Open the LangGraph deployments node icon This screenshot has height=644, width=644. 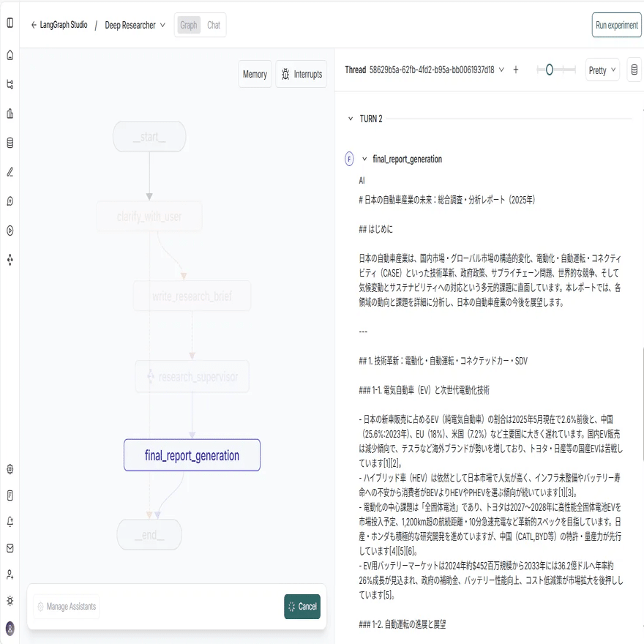coord(10,260)
